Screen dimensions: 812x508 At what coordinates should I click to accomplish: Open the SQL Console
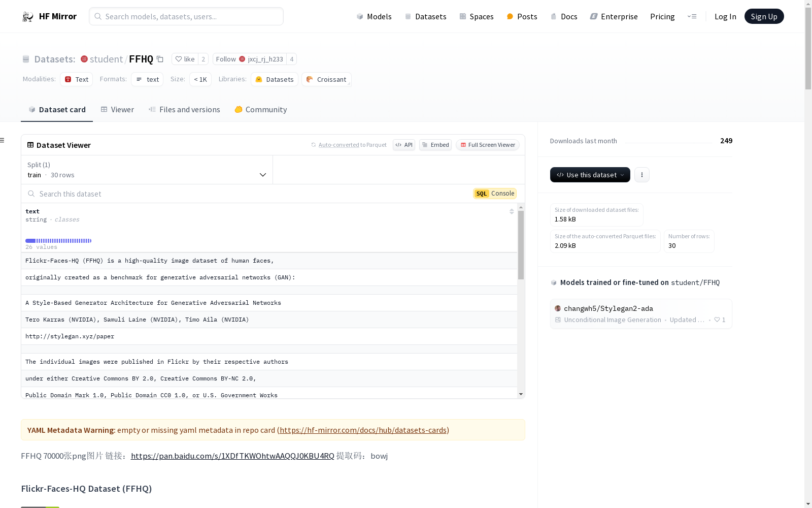point(495,194)
